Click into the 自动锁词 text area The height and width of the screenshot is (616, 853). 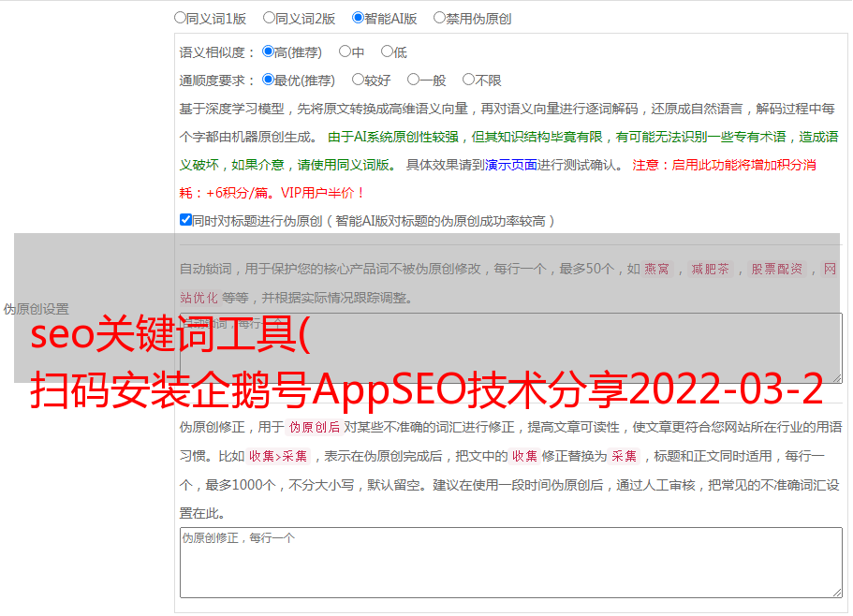point(511,348)
